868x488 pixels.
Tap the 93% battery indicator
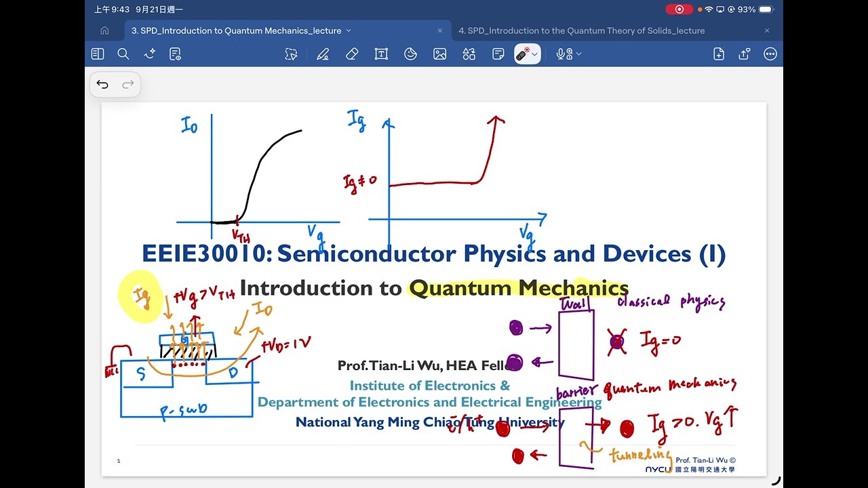[x=755, y=9]
